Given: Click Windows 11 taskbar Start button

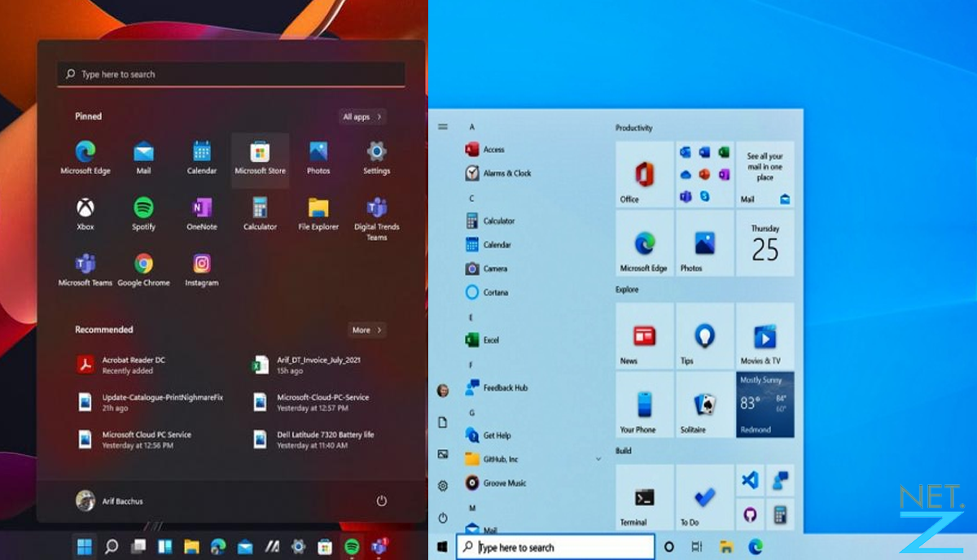Looking at the screenshot, I should [x=85, y=546].
